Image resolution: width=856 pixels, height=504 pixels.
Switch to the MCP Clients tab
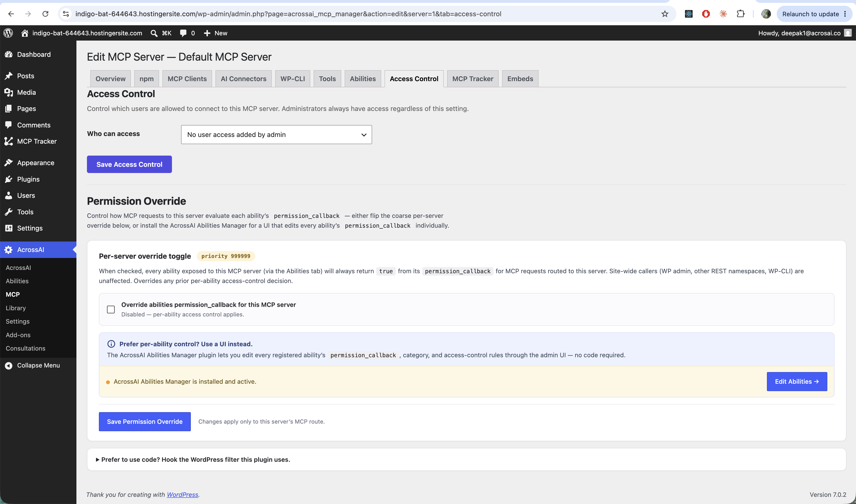click(187, 79)
